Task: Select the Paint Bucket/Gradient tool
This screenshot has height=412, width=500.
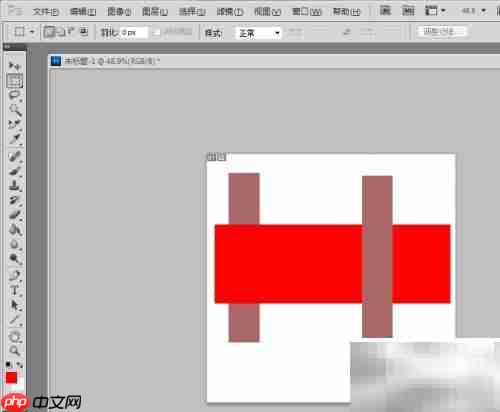Action: 15,229
